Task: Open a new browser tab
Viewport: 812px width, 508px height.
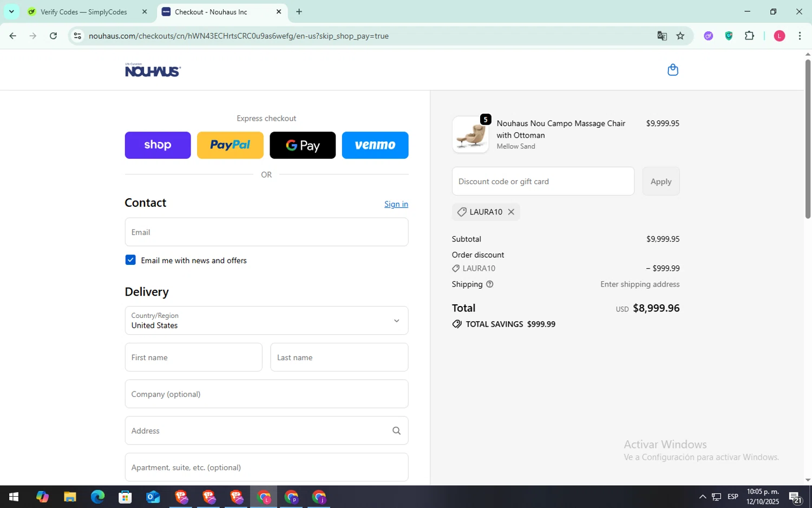Action: (x=299, y=11)
